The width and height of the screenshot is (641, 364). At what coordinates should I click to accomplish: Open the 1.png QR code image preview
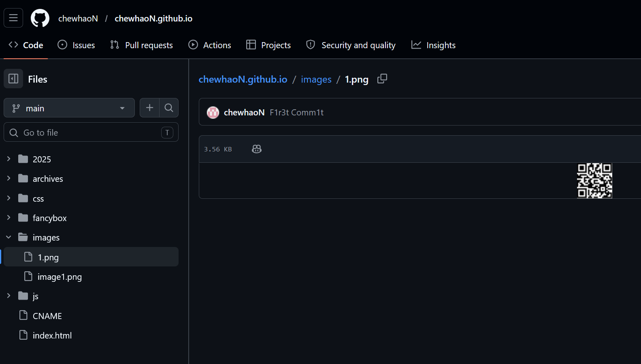coord(594,181)
